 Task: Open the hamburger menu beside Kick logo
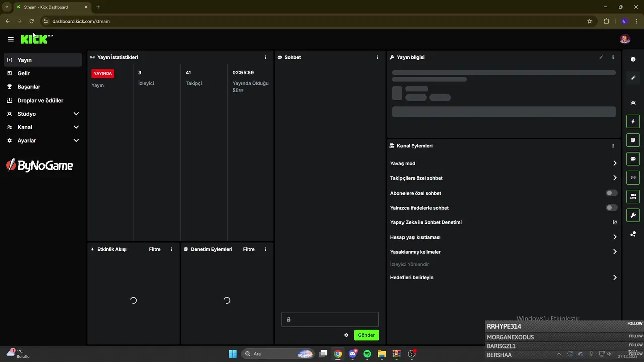point(11,39)
